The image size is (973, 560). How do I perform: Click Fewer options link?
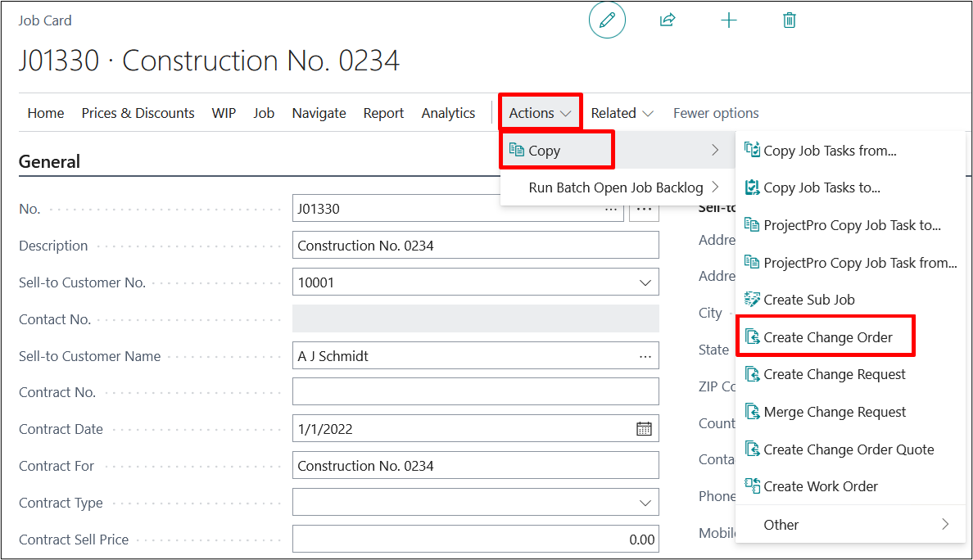click(716, 113)
